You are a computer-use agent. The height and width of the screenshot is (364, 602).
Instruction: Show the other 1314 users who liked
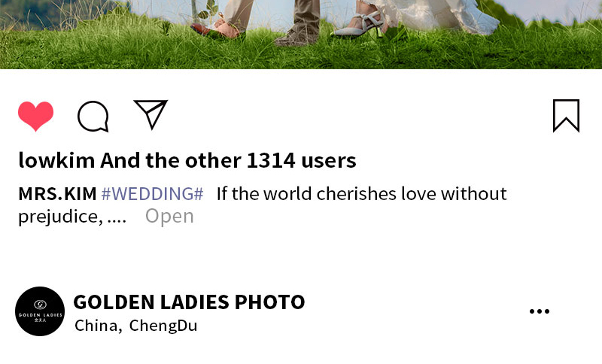228,160
